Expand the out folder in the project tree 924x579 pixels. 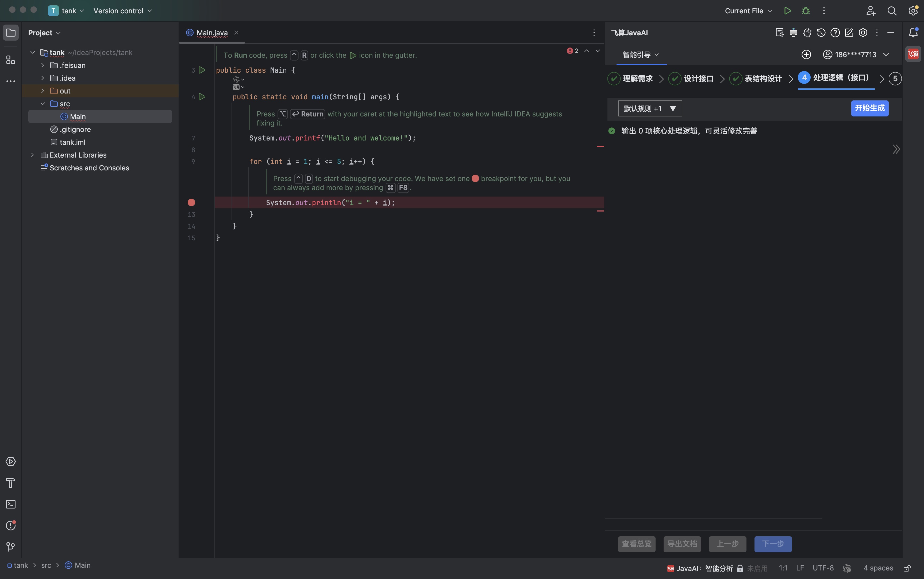43,91
